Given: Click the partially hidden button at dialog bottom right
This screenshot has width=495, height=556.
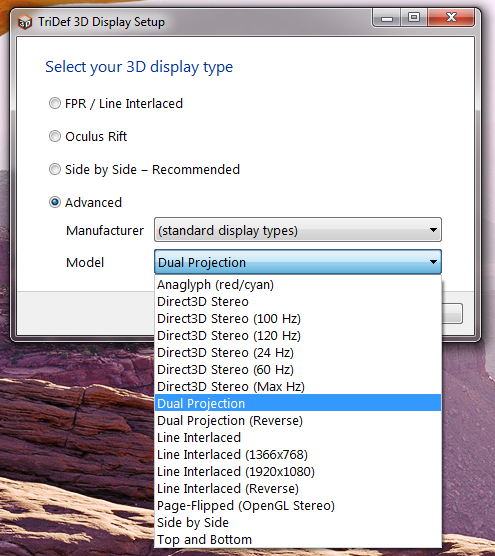Looking at the screenshot, I should point(452,313).
